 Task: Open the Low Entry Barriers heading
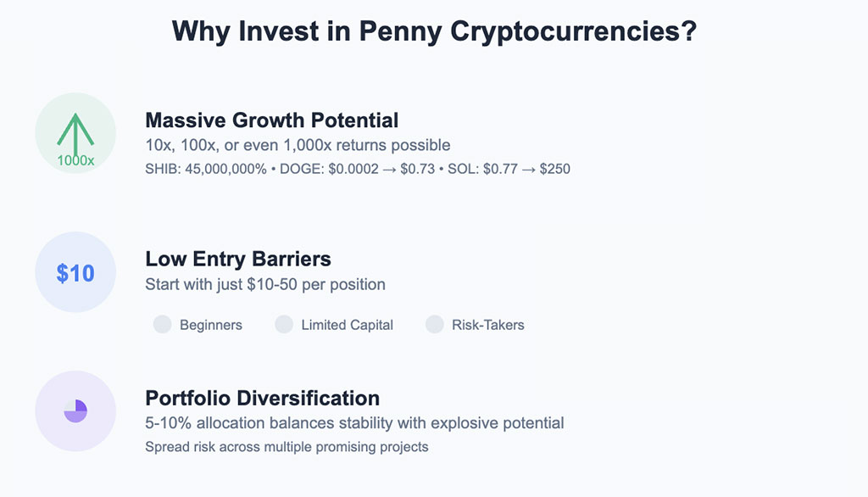238,259
